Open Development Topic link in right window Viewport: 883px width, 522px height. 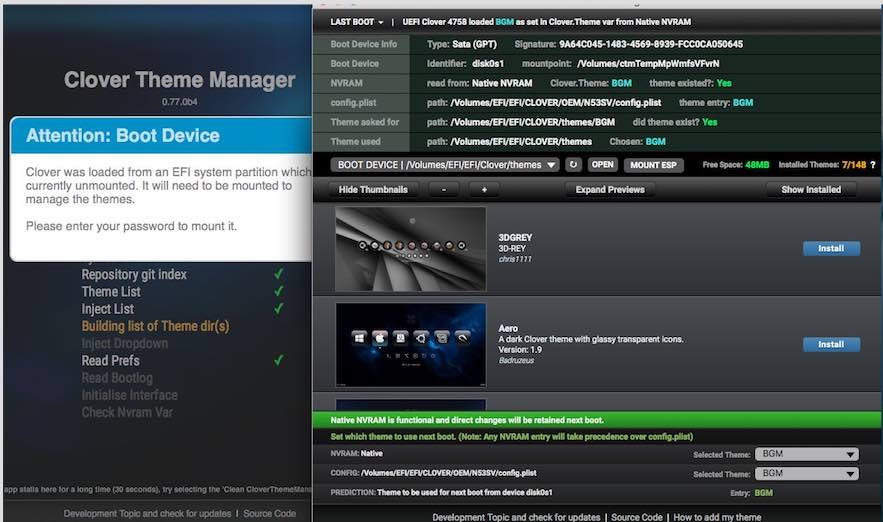pos(516,517)
